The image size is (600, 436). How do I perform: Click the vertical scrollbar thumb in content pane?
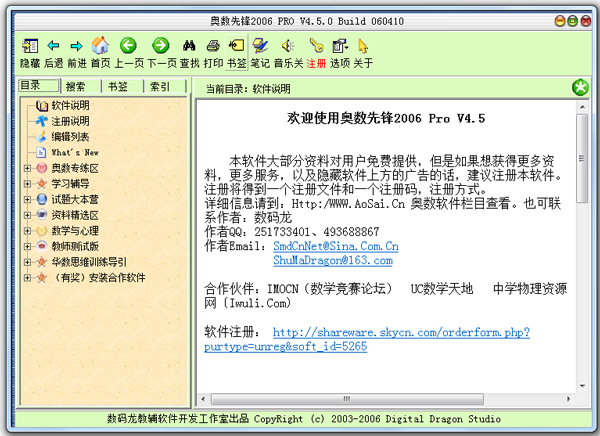click(582, 158)
